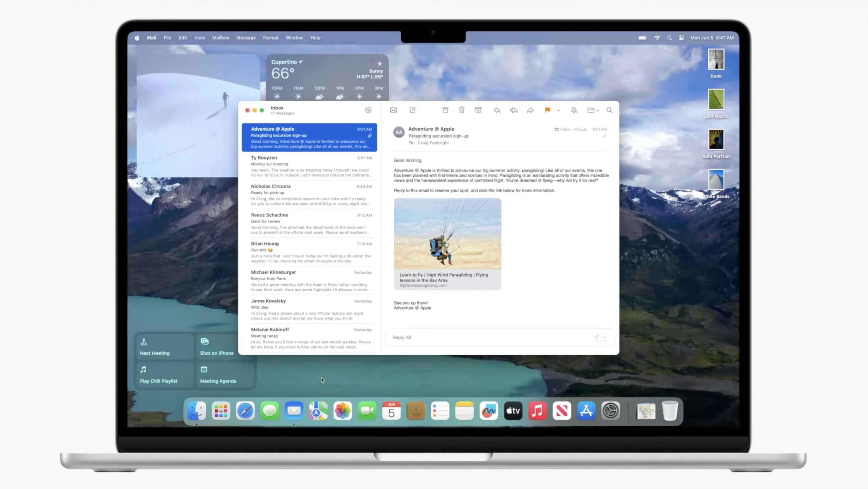Select the Reply All icon

point(514,110)
